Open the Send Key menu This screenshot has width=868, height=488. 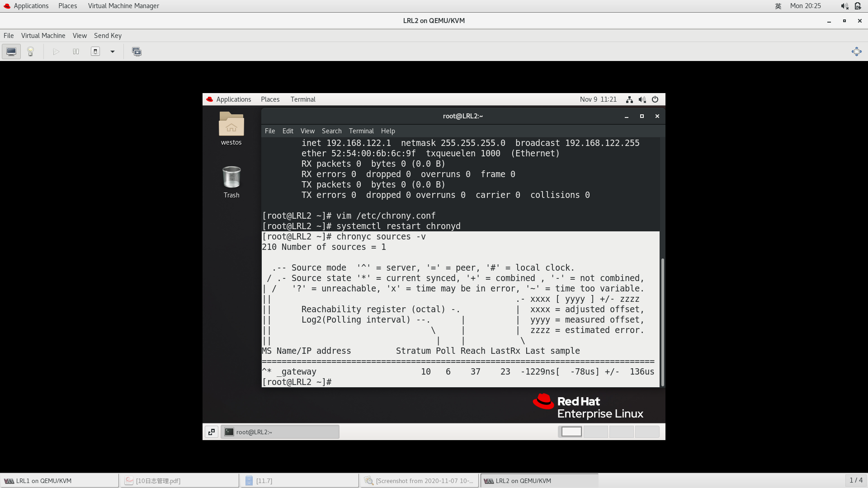[108, 36]
